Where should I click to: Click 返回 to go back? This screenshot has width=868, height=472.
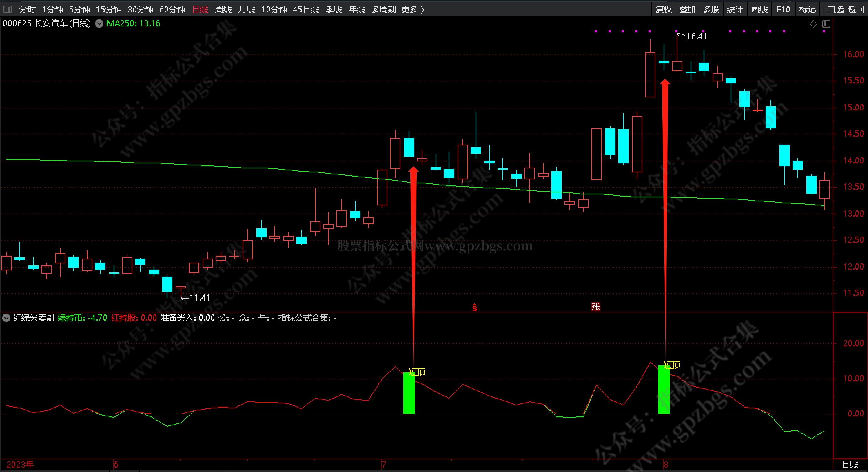click(856, 9)
